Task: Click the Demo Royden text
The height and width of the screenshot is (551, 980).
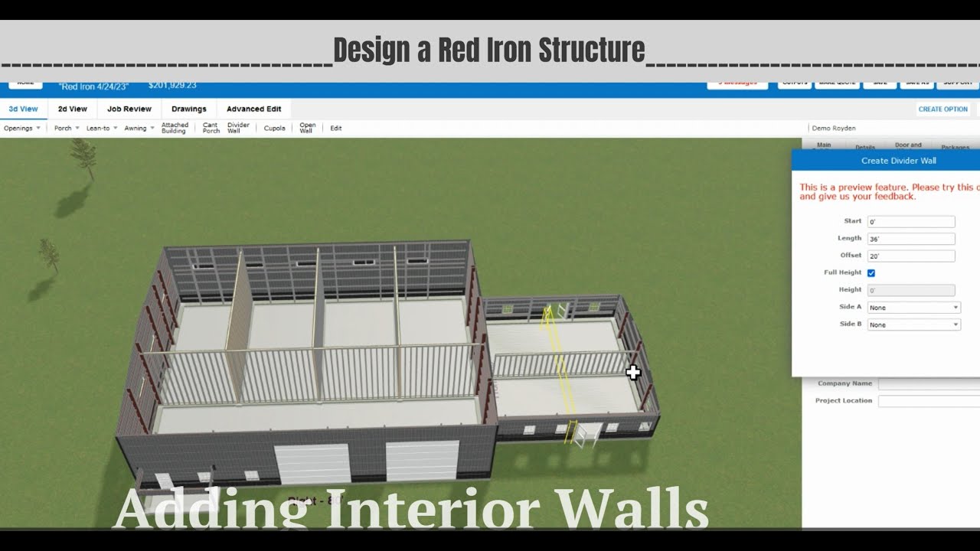Action: point(834,129)
